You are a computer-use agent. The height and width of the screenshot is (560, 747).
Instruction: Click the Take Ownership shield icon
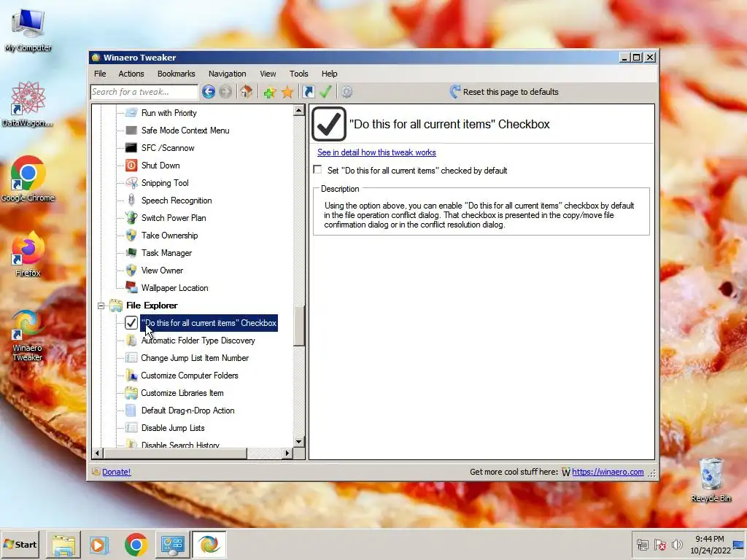(131, 236)
